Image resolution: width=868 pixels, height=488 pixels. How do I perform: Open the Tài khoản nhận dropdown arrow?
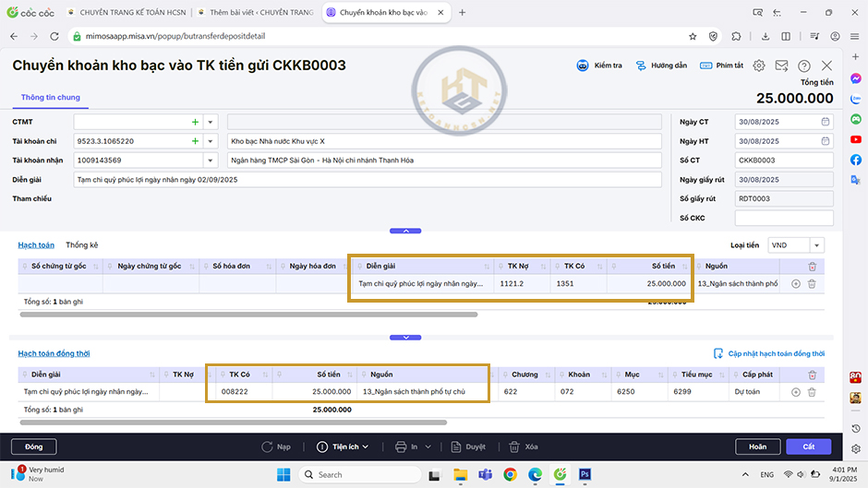click(211, 161)
